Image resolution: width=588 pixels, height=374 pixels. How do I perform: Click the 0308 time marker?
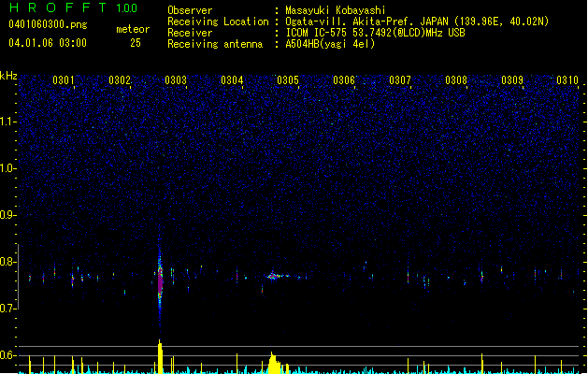[x=456, y=80]
